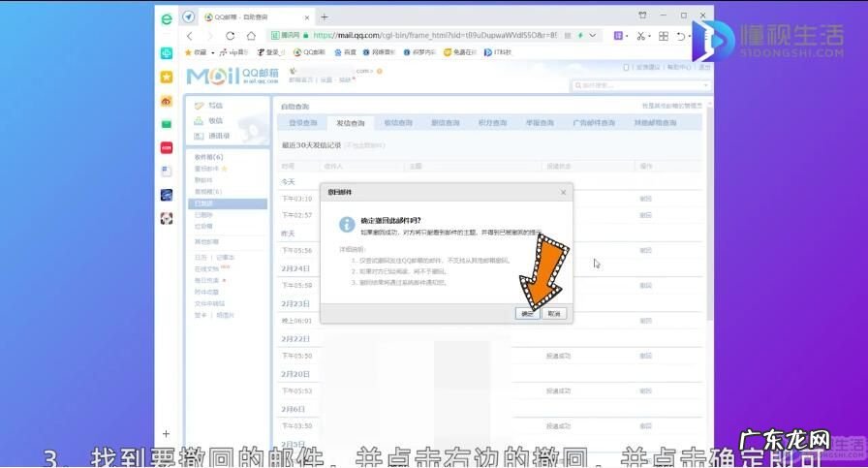Confirm the recall with 确定 button
Viewport: 868px width, 468px height.
(x=526, y=314)
